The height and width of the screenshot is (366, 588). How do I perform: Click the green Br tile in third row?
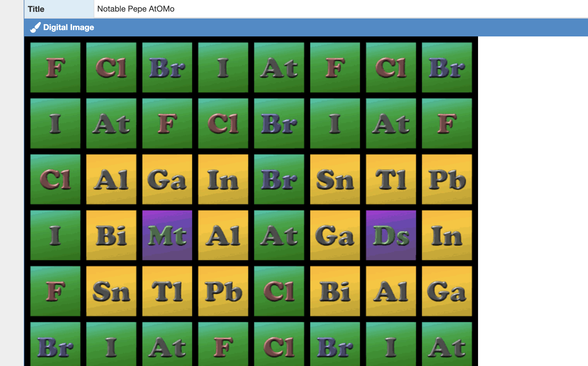tap(279, 179)
